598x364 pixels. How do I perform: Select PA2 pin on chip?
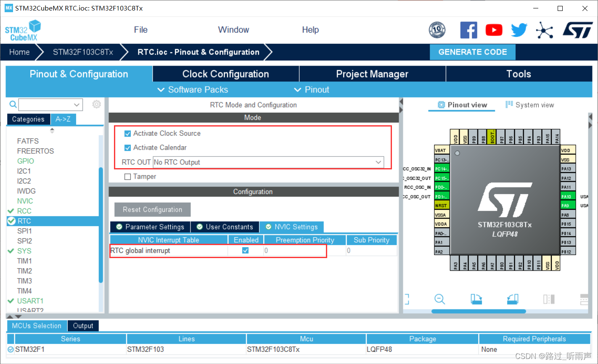coord(442,252)
